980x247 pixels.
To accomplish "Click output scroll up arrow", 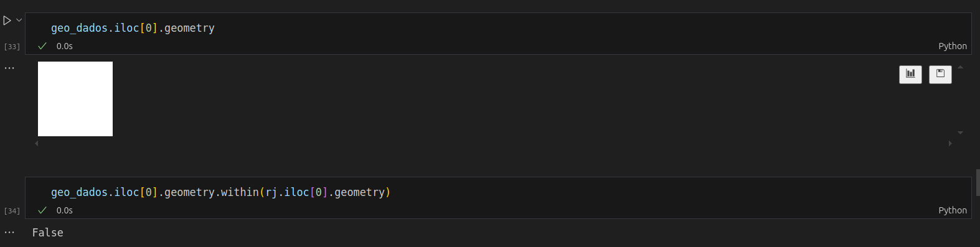I will pyautogui.click(x=960, y=67).
